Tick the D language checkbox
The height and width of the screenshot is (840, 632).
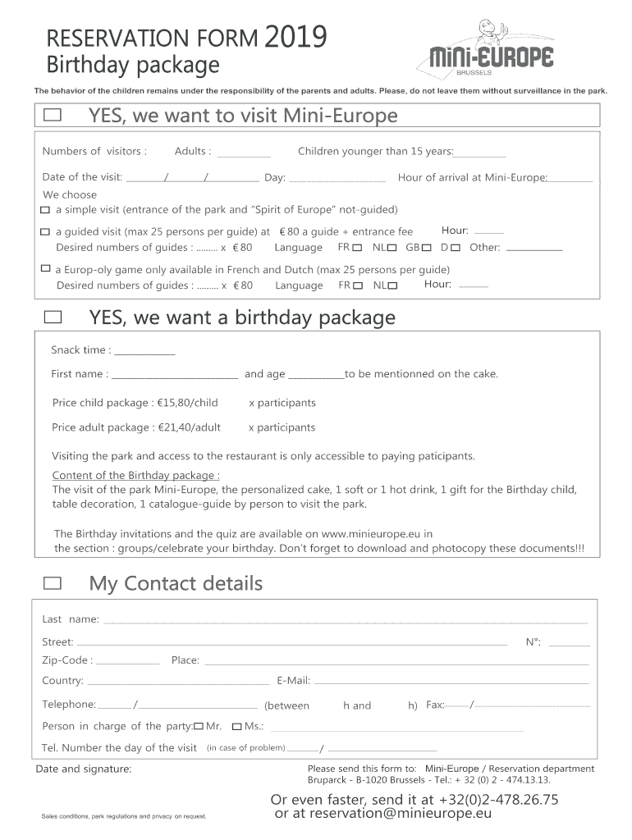click(456, 248)
